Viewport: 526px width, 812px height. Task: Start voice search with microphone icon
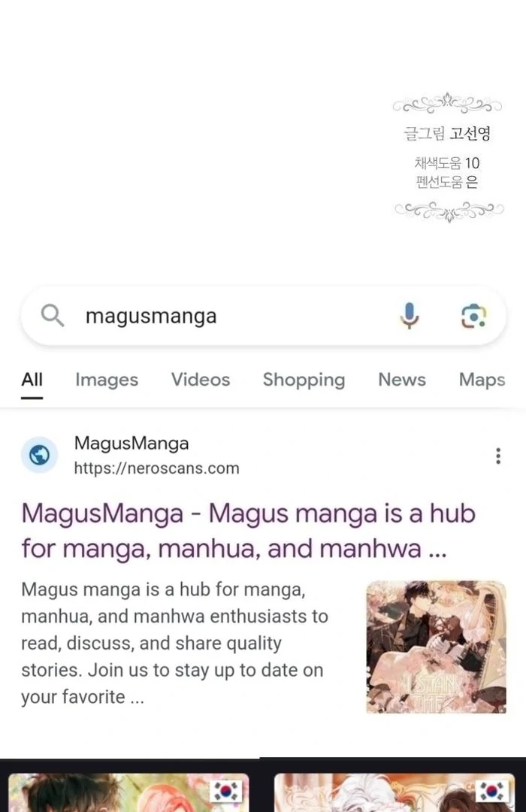coord(409,315)
